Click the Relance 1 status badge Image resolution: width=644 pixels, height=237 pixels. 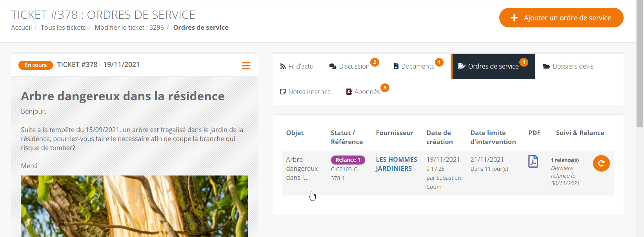[348, 160]
